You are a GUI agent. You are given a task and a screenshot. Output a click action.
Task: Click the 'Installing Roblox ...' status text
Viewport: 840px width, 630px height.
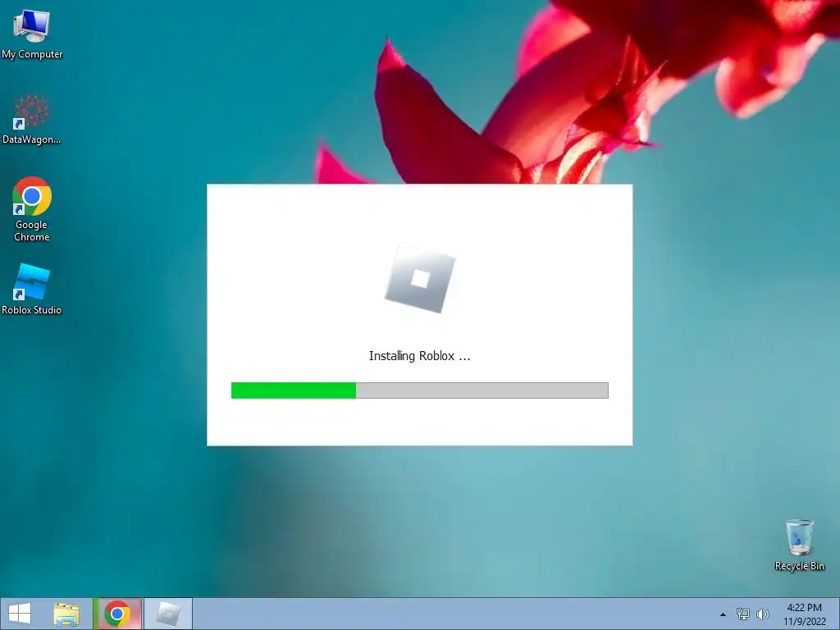click(419, 356)
